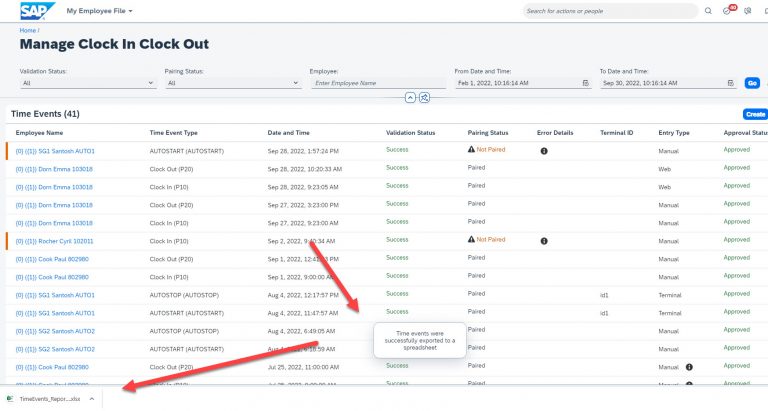Click the Search for actions or people box
Viewport: 768px width, 411px height.
point(610,11)
